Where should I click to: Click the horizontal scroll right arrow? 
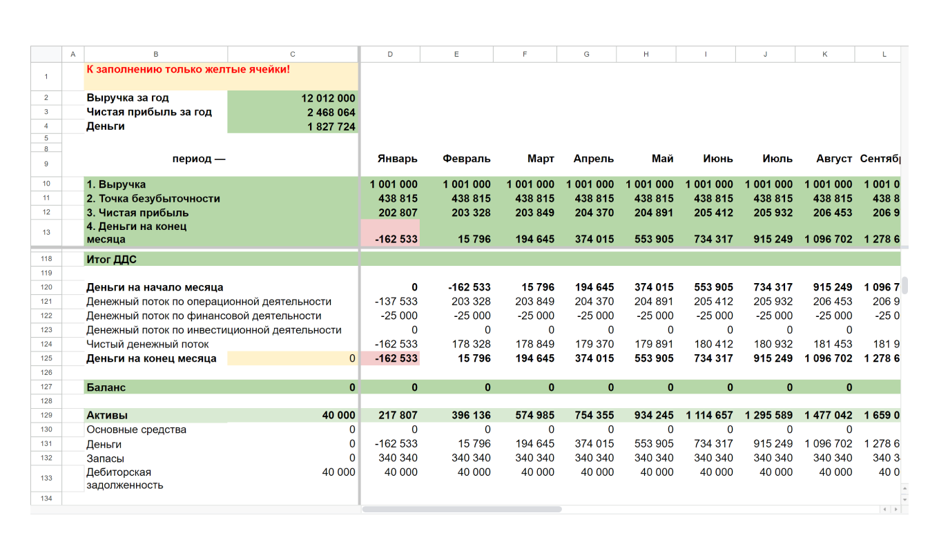point(896,510)
